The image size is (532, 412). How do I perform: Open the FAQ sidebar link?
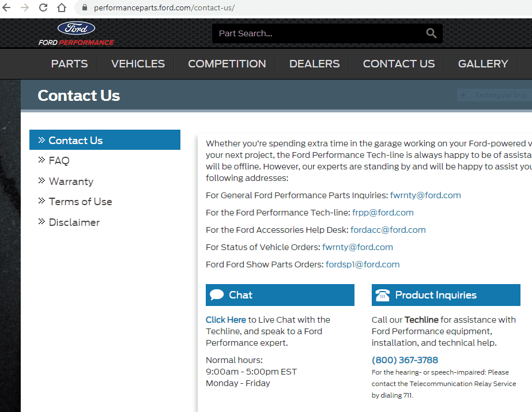59,160
